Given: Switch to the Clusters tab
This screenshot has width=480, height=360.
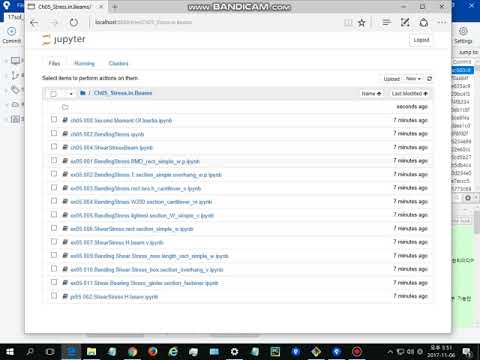Looking at the screenshot, I should tap(118, 63).
